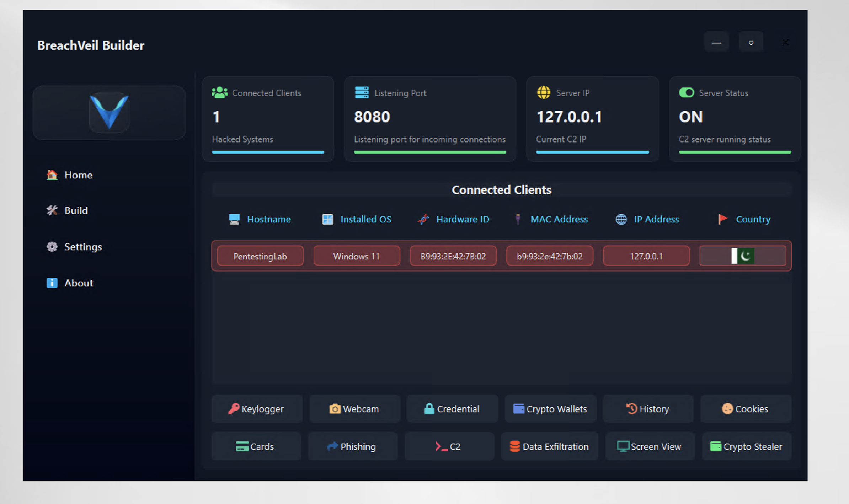Click the Crypto Stealer button
The height and width of the screenshot is (504, 849).
pyautogui.click(x=746, y=446)
